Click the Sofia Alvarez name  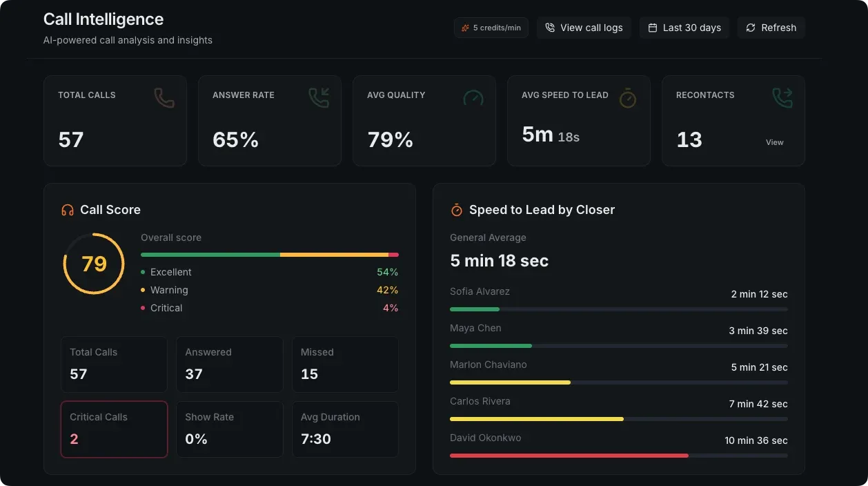point(480,291)
